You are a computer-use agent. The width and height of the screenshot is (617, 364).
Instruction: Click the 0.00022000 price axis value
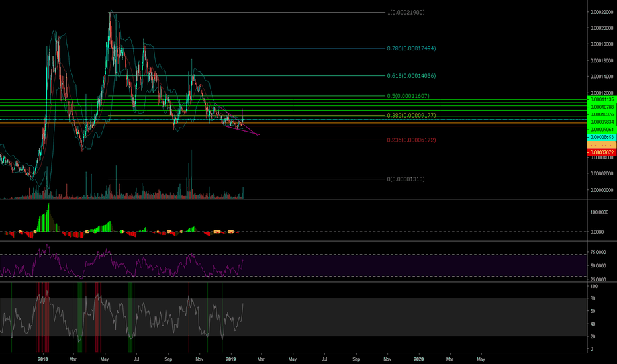[x=602, y=12]
